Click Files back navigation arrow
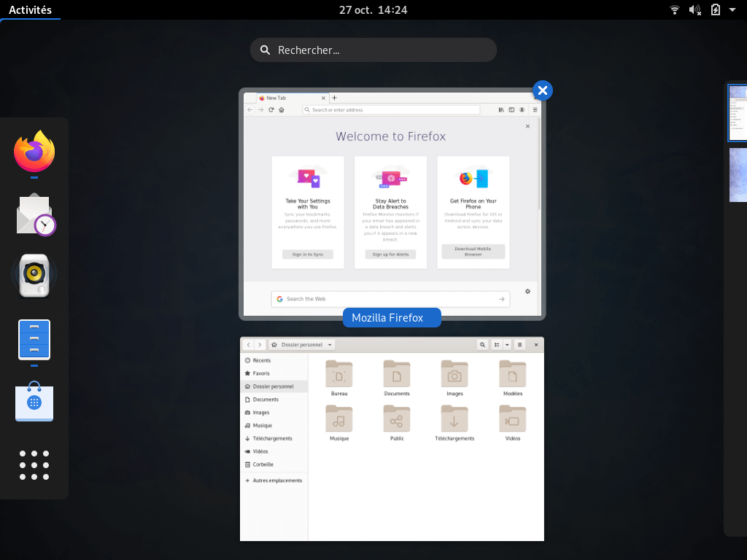 pos(248,345)
